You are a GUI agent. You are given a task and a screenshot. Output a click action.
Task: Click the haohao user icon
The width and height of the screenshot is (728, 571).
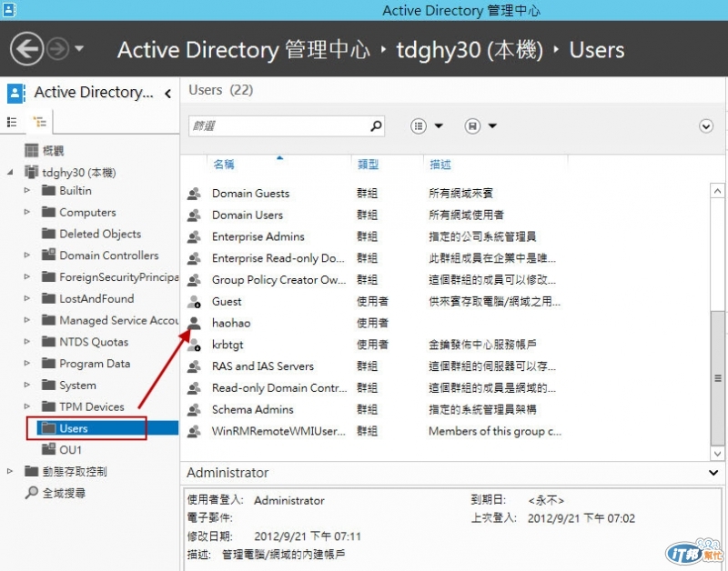coord(194,323)
